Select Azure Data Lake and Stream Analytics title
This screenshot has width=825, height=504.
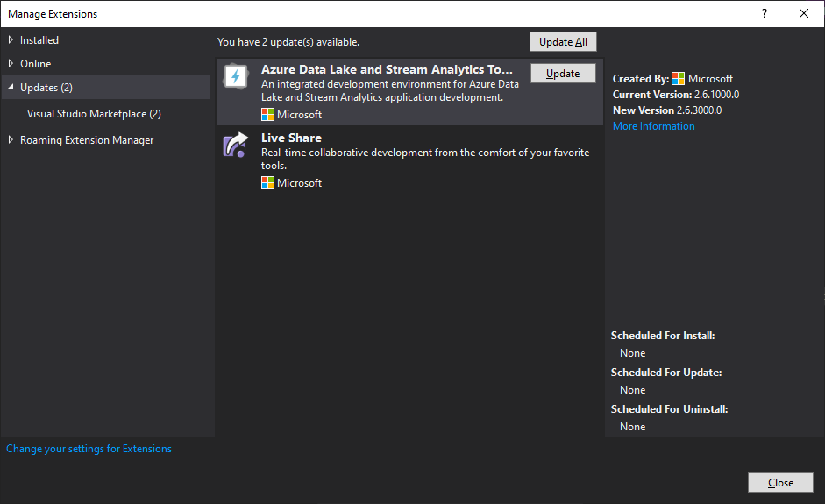387,69
